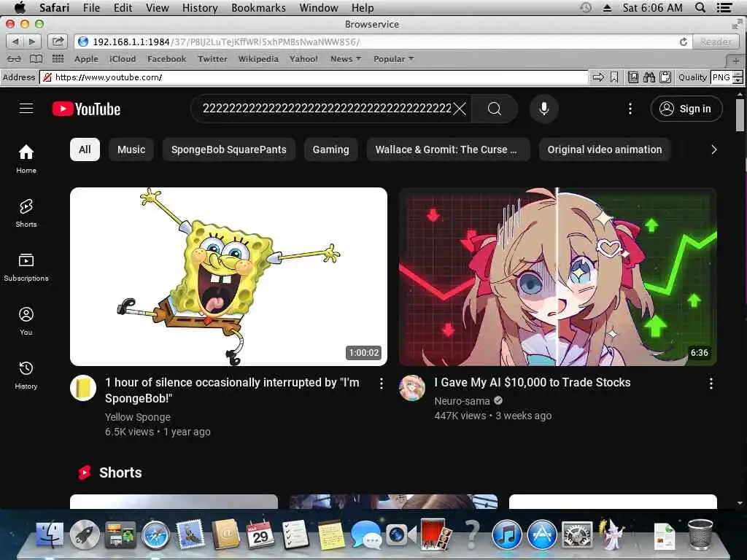Click Browservice clipboard icon
This screenshot has height=560, width=747.
(665, 77)
